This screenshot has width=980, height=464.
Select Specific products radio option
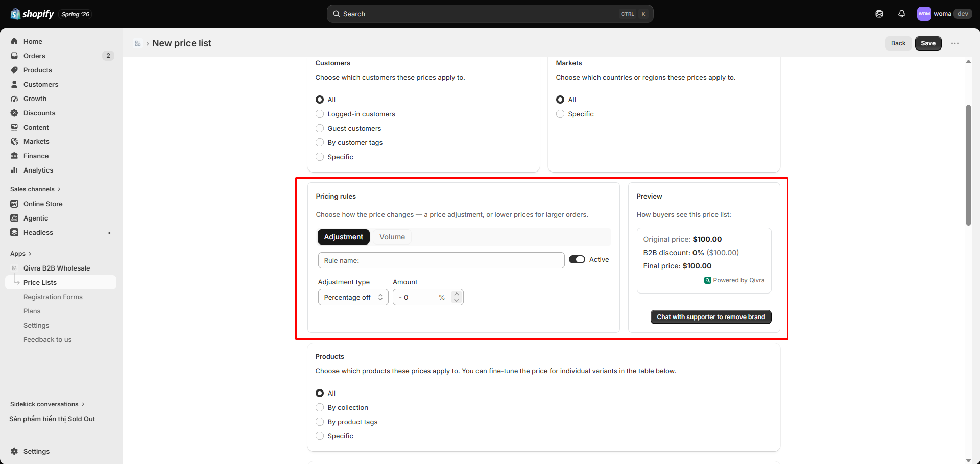(320, 436)
